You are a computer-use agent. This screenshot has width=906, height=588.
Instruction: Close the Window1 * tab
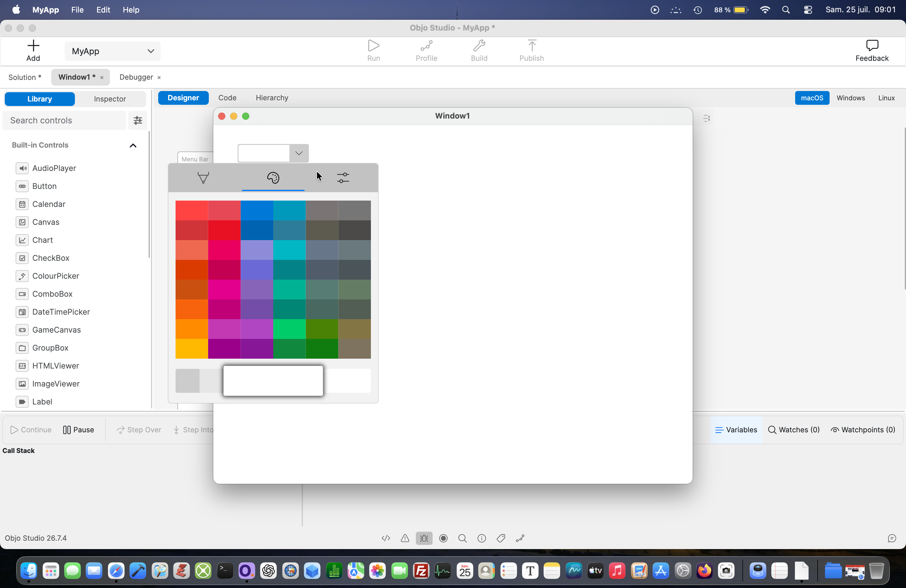pyautogui.click(x=102, y=78)
